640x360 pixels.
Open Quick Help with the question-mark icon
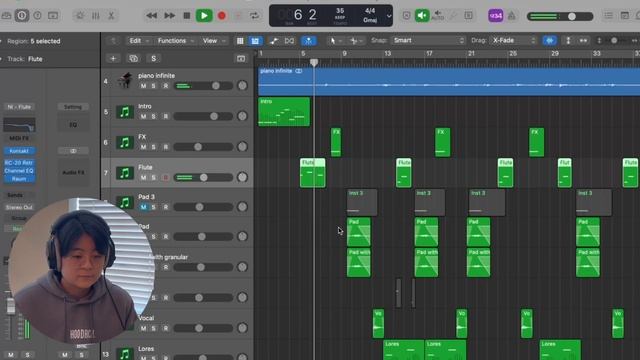tap(37, 16)
